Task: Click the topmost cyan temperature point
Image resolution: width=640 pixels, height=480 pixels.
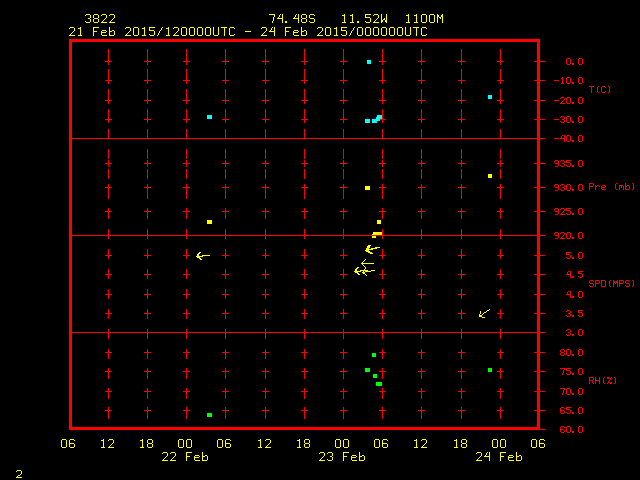Action: point(369,62)
